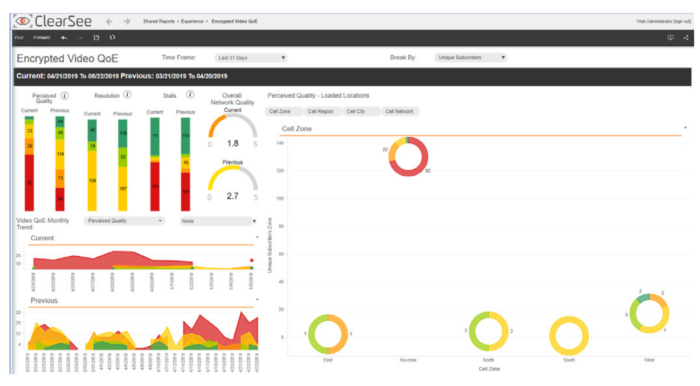
Task: Select the Cell Region tab
Action: [321, 112]
